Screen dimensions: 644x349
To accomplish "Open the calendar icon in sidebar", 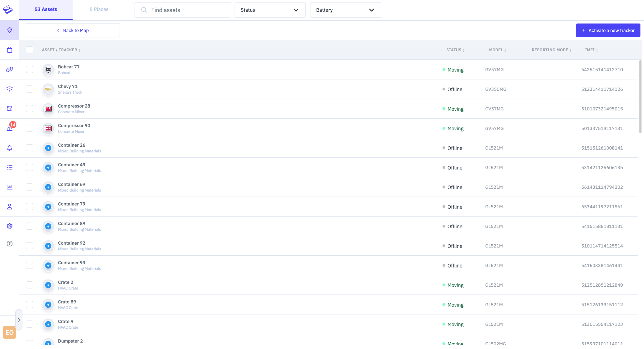I will (x=10, y=50).
